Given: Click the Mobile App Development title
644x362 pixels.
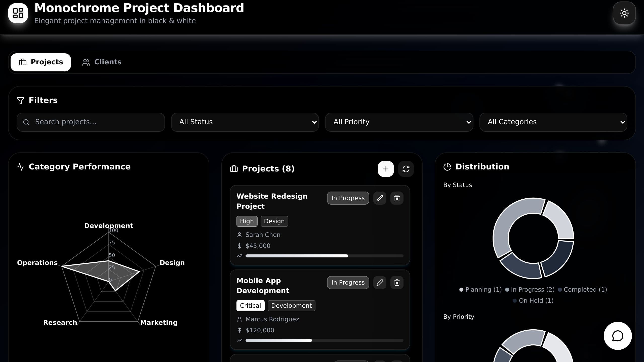Looking at the screenshot, I should point(263,286).
